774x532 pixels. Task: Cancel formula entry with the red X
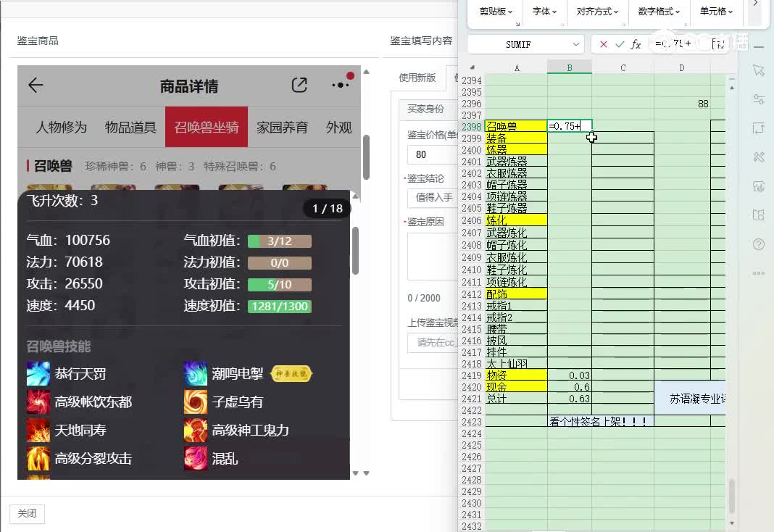click(604, 44)
